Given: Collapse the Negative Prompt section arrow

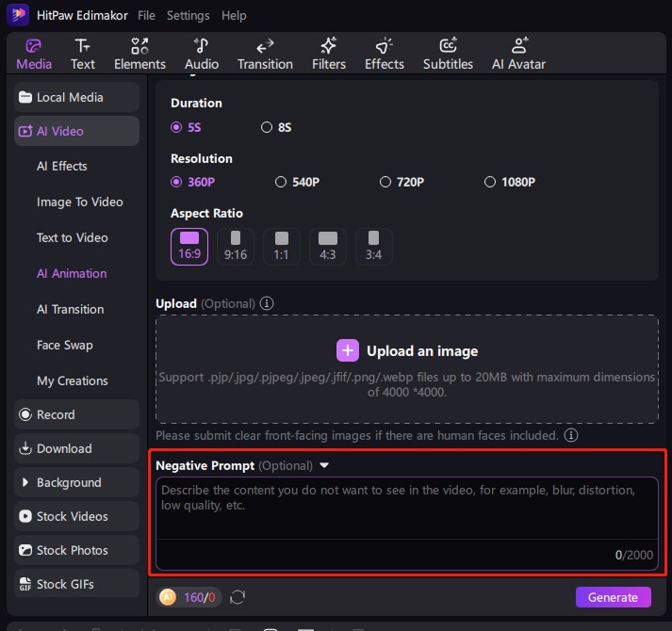Looking at the screenshot, I should 324,465.
